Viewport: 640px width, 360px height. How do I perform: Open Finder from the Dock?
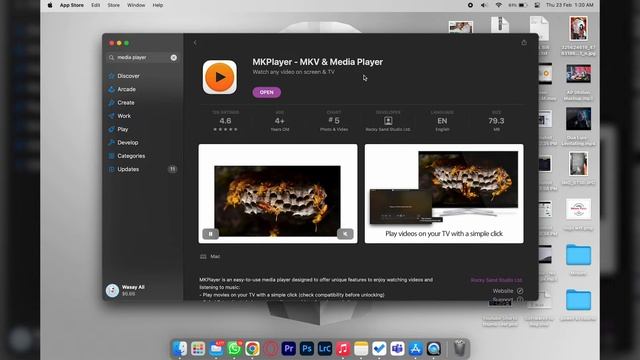(180, 349)
